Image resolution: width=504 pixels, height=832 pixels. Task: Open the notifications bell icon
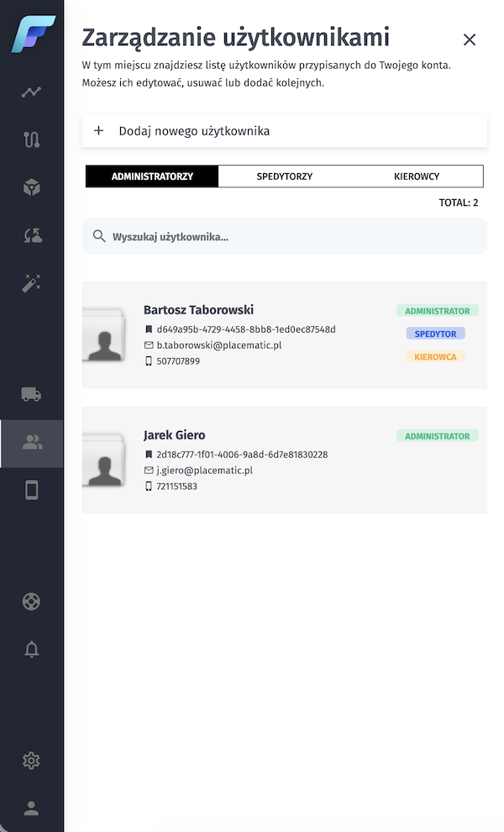(32, 650)
